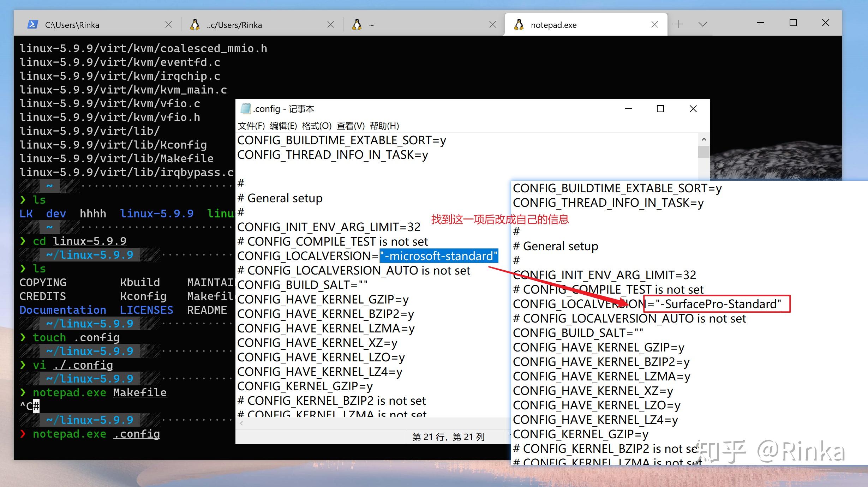Click the highlighted "-microsoft-standard" text
Screen dimensions: 868x487
tap(439, 255)
